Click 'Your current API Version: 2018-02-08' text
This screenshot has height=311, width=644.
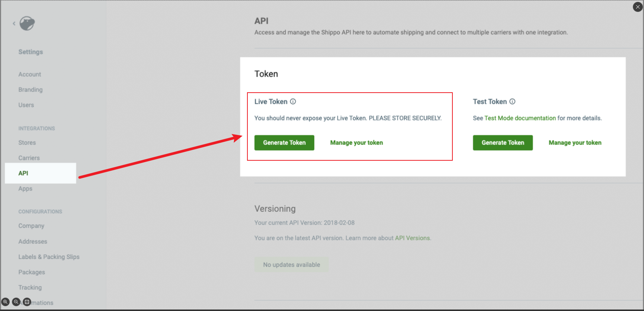(304, 223)
